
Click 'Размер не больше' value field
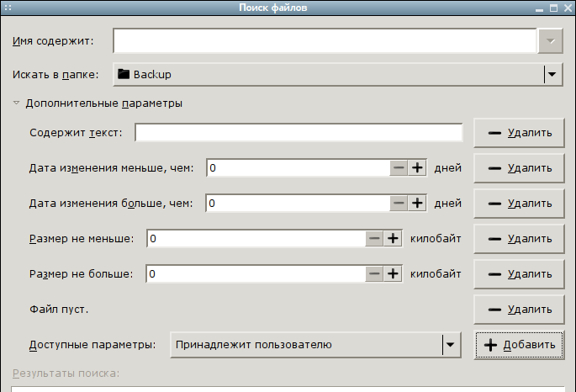tap(256, 273)
